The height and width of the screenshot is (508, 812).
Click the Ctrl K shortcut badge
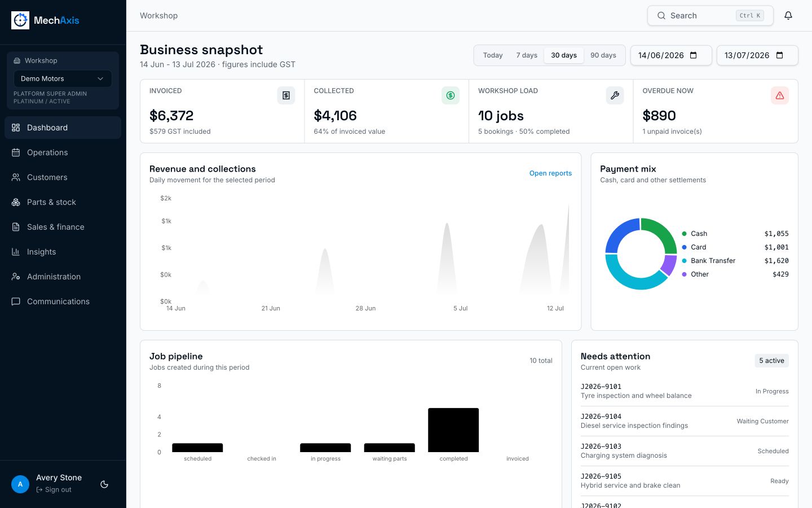(750, 16)
